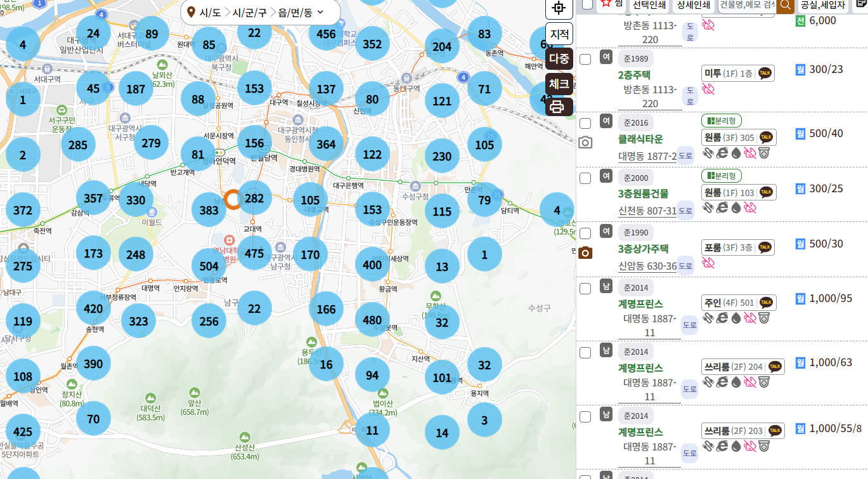This screenshot has width=868, height=479.
Task: Open the 3층원룸건물 building link
Action: [644, 194]
